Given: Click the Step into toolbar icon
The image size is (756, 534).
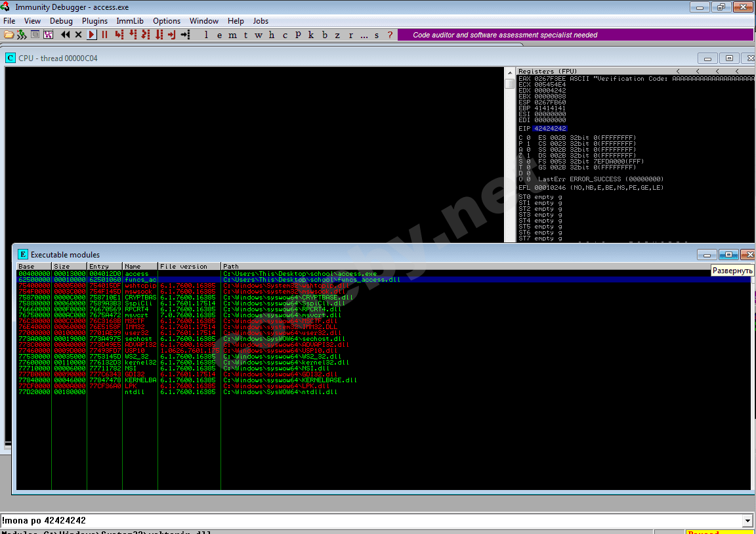Looking at the screenshot, I should click(x=119, y=35).
